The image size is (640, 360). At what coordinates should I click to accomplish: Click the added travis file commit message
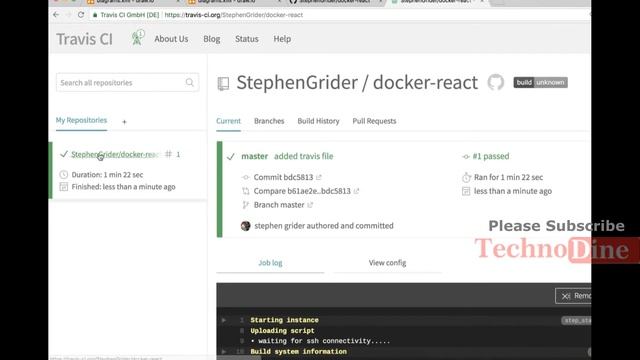304,156
